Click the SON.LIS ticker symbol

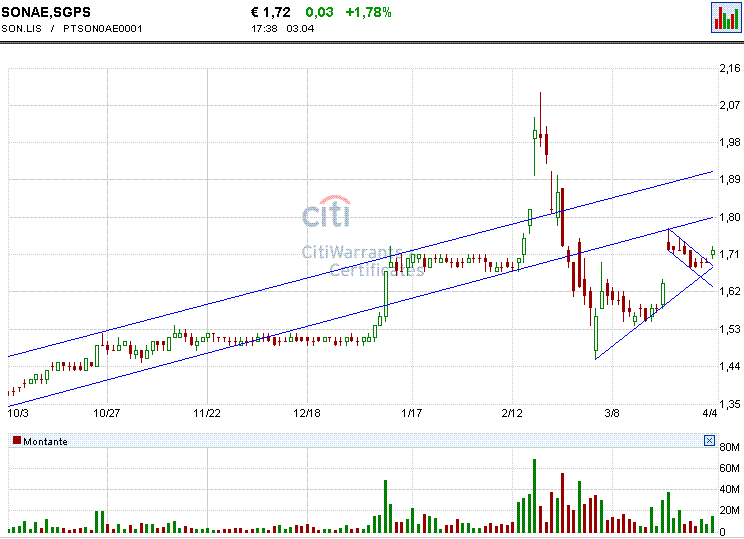21,28
